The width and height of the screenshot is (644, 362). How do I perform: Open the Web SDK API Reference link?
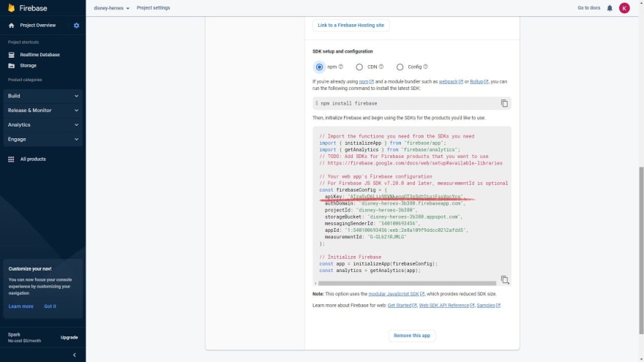click(x=446, y=306)
